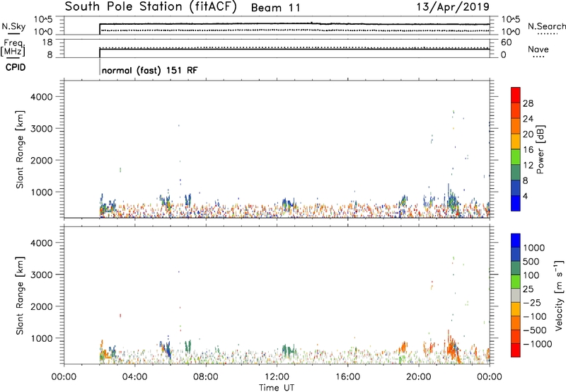
Task: Click the orange velocity echo near 22:00 UT
Action: click(x=452, y=348)
